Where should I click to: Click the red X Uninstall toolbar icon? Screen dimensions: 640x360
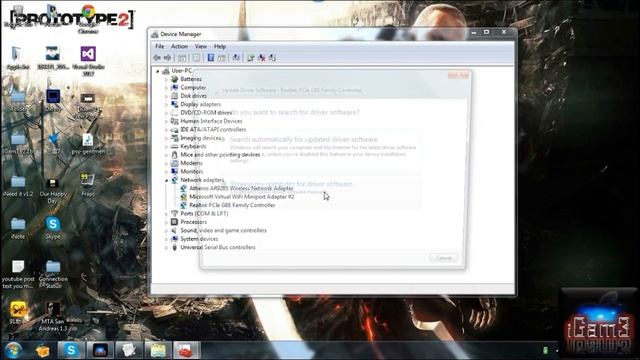(262, 58)
